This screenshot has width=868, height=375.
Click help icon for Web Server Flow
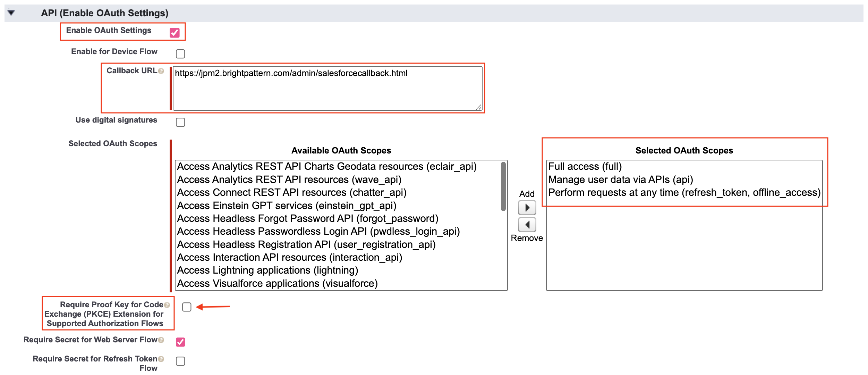tap(161, 340)
